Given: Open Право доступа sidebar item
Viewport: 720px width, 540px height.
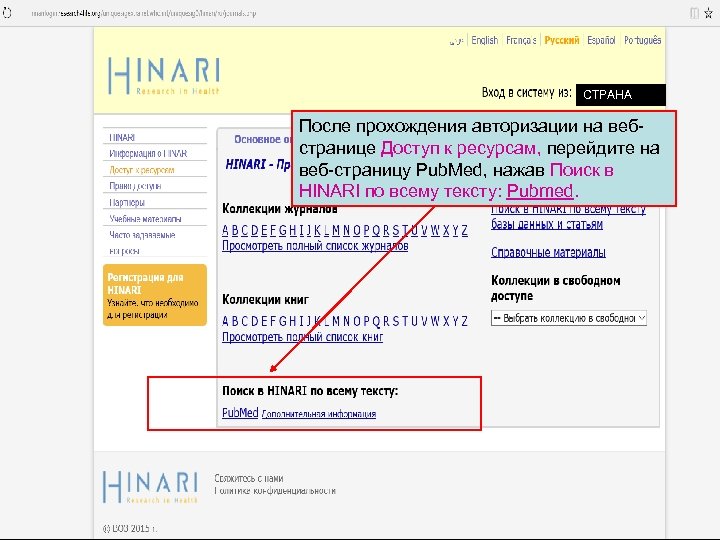Looking at the screenshot, I should (135, 186).
